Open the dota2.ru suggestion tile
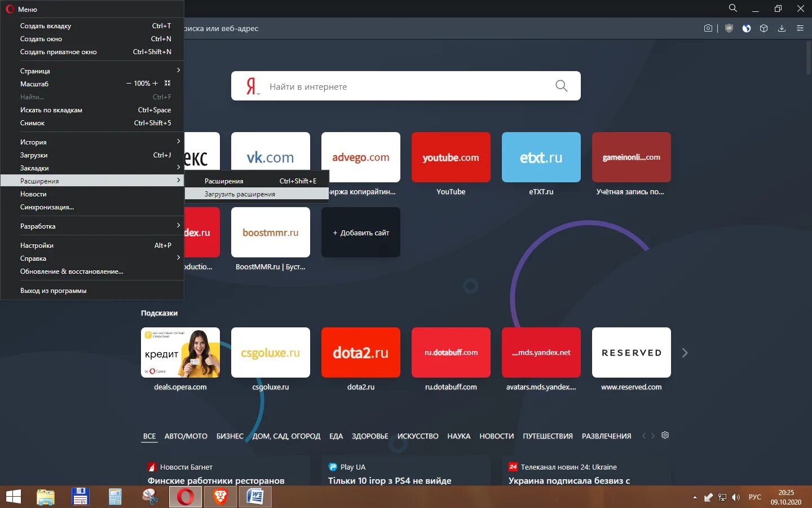812x508 pixels. tap(361, 352)
